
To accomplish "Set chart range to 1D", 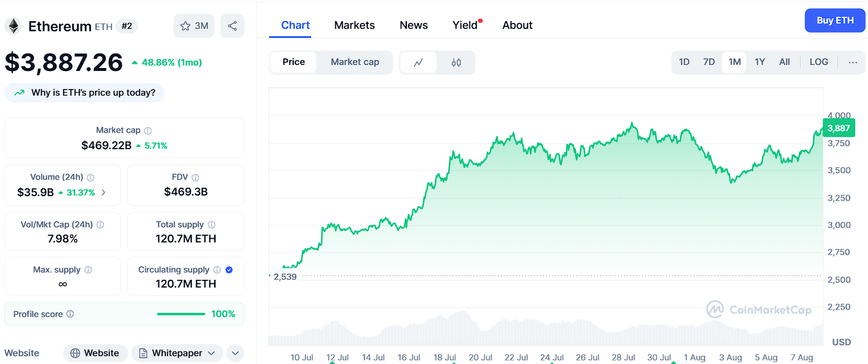I will (x=684, y=62).
